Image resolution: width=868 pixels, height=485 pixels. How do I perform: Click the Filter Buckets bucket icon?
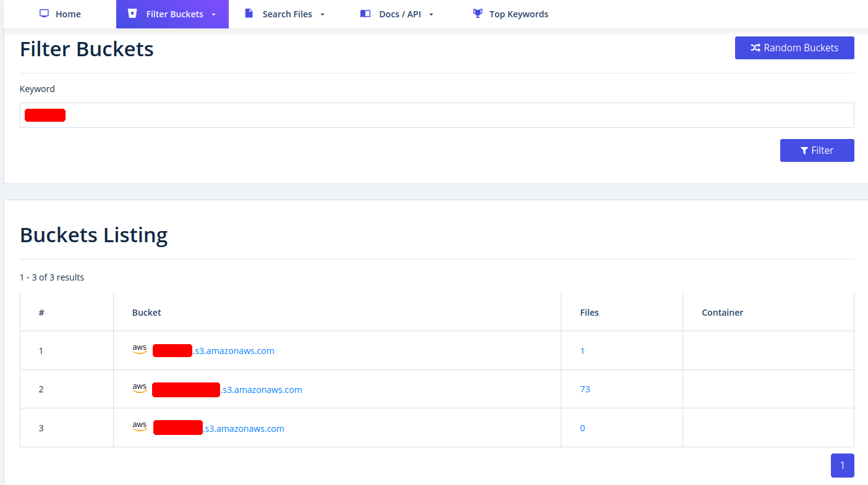click(132, 14)
